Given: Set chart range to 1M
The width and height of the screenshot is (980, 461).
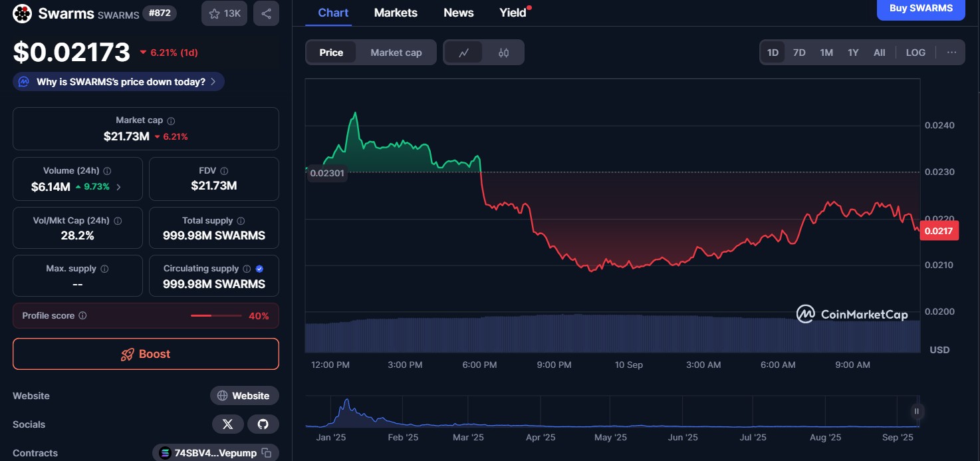Looking at the screenshot, I should (826, 53).
